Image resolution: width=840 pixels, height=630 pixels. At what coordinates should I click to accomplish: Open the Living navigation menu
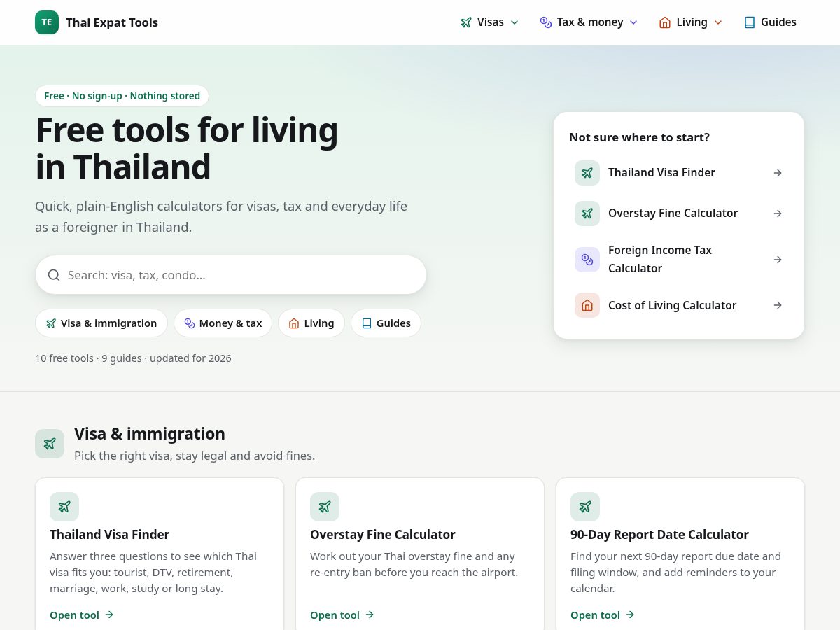[691, 22]
